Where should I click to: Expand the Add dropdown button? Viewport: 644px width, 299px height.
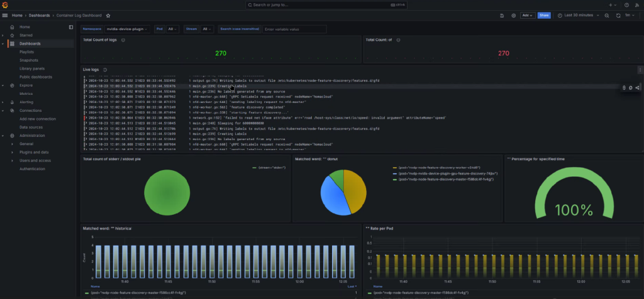(x=527, y=15)
